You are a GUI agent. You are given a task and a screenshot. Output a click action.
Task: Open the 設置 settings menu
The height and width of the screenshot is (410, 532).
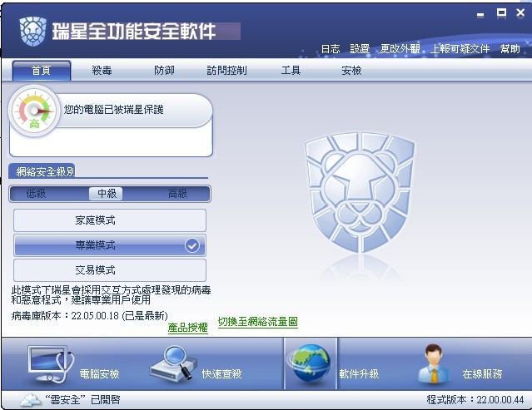360,49
